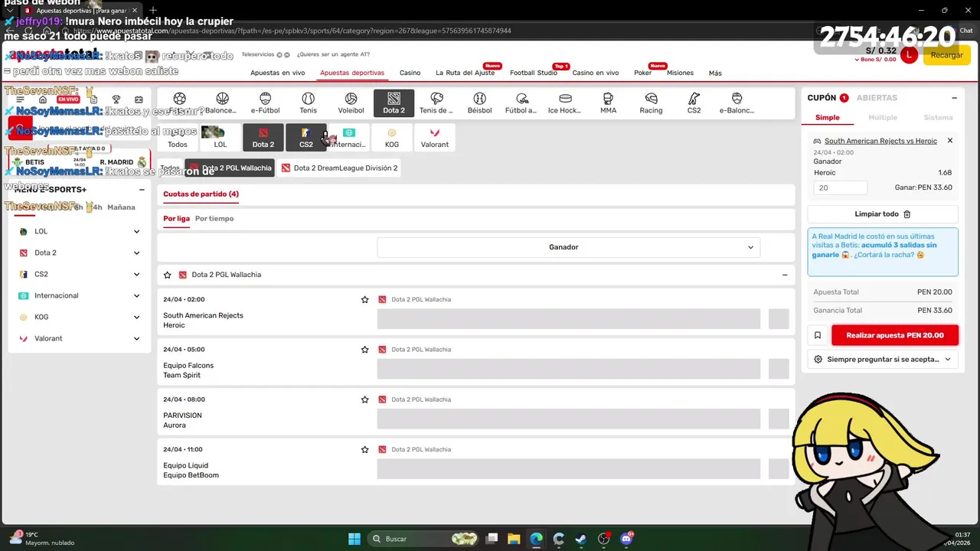This screenshot has height=551, width=980.
Task: Open the Casino menu item
Action: tap(410, 73)
